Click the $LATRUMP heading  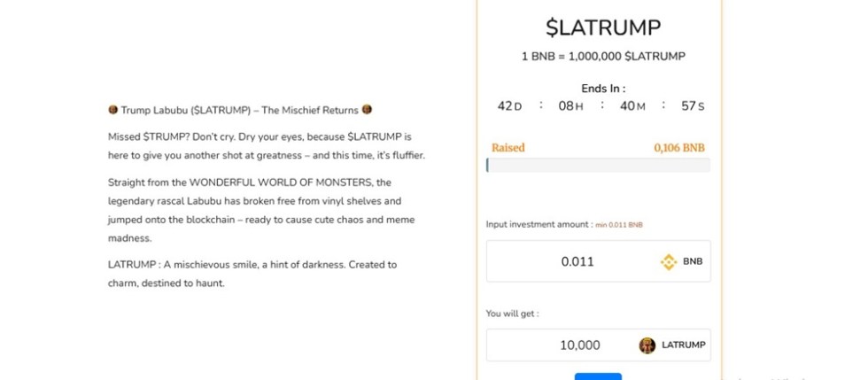tap(603, 27)
